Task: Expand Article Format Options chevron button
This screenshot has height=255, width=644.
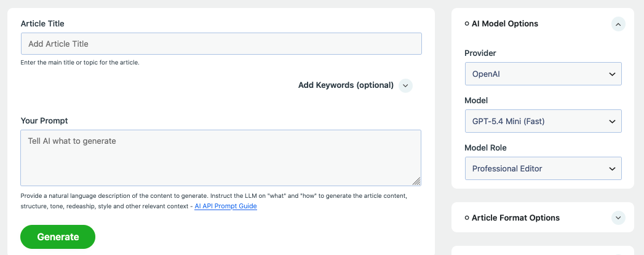Action: [618, 218]
